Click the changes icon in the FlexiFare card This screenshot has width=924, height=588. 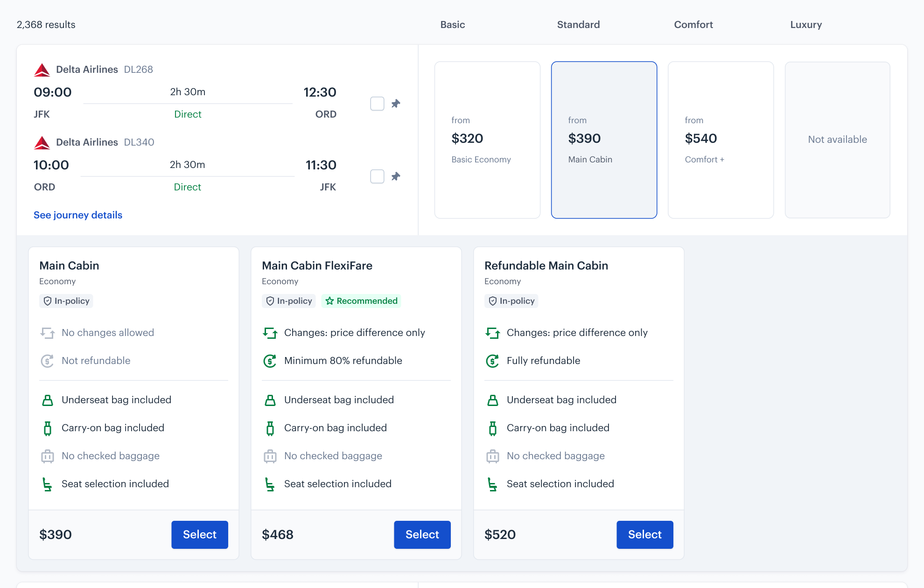pyautogui.click(x=270, y=333)
